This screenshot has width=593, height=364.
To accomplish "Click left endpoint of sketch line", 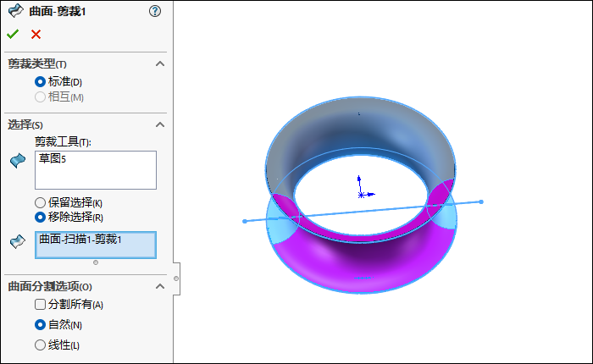I will point(245,221).
